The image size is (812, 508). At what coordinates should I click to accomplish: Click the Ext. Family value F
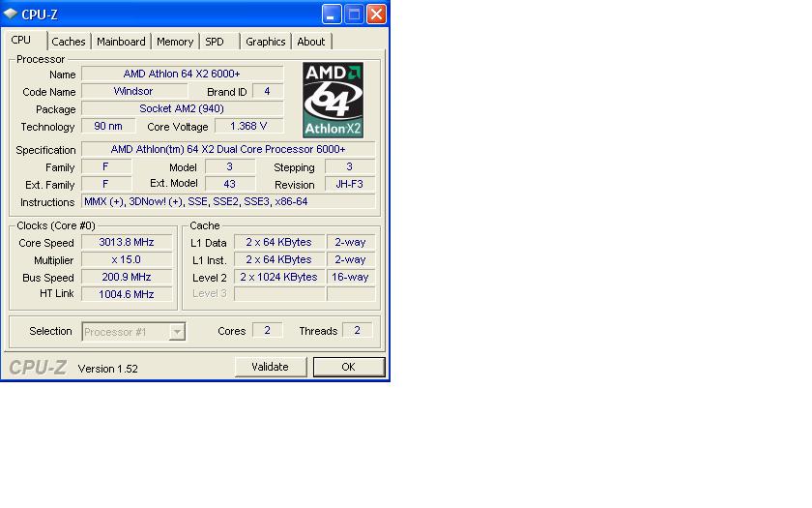(x=106, y=184)
